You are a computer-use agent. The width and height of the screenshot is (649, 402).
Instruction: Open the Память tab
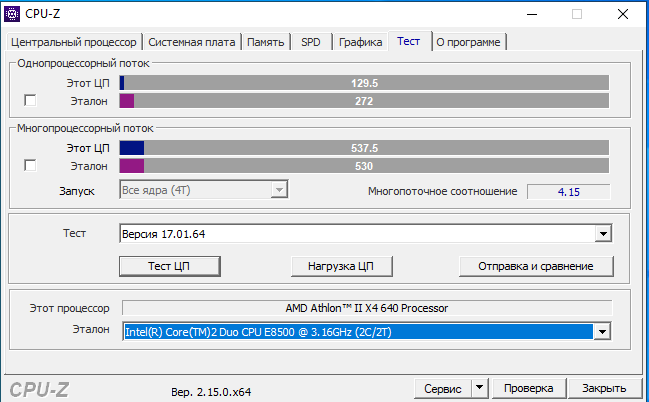click(x=266, y=42)
